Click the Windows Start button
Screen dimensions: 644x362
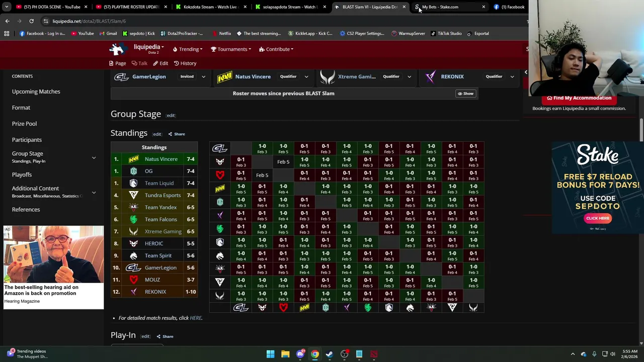point(270,354)
